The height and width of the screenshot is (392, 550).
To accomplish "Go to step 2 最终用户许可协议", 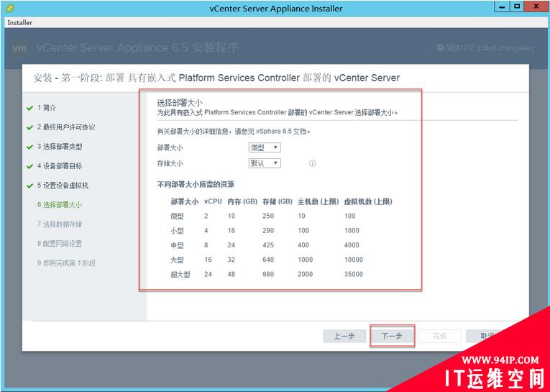I will pyautogui.click(x=66, y=127).
